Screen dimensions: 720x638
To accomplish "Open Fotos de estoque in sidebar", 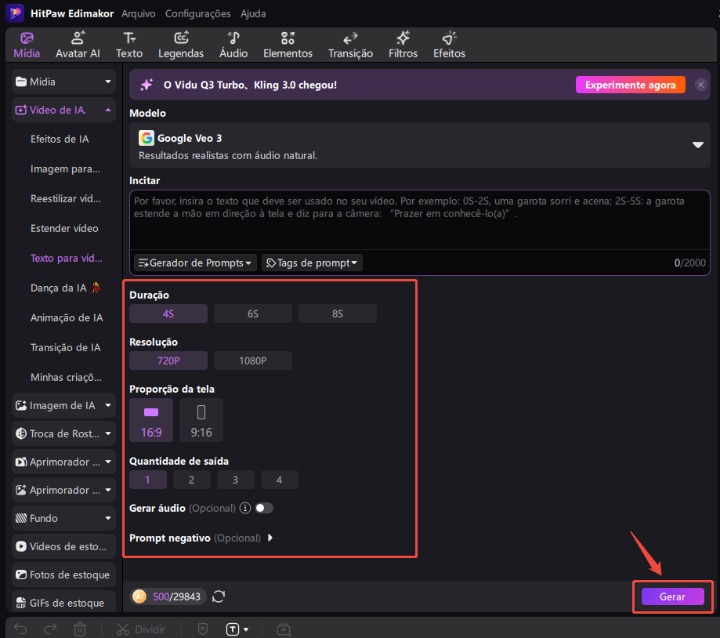I will [63, 575].
